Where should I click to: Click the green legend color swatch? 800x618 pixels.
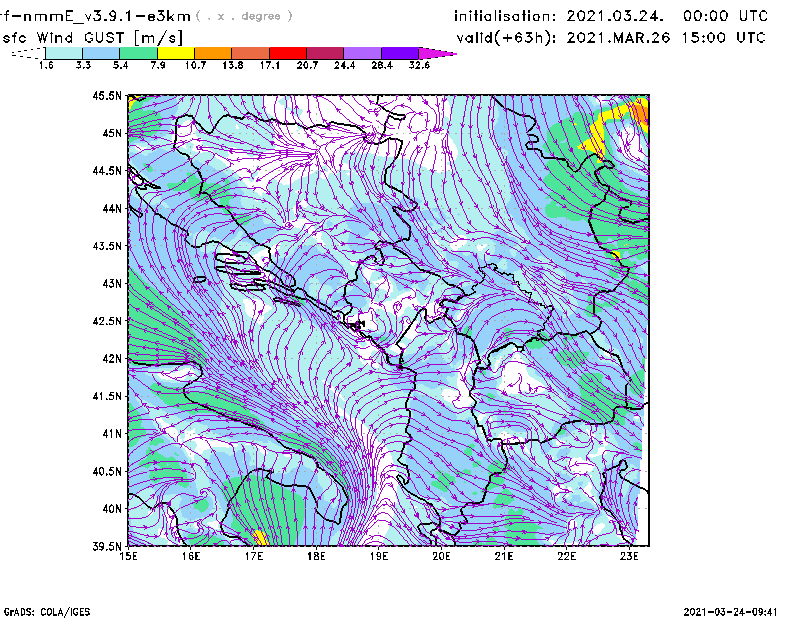tap(138, 53)
